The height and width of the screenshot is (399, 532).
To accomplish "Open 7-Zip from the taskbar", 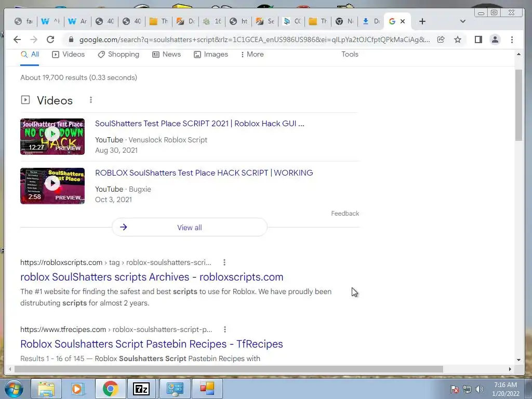I will [x=141, y=389].
